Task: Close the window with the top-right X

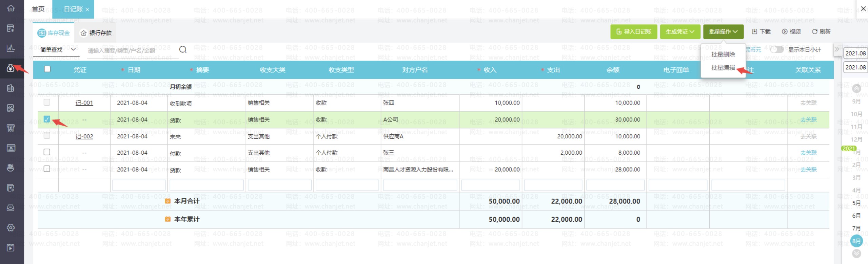Action: pos(863,8)
